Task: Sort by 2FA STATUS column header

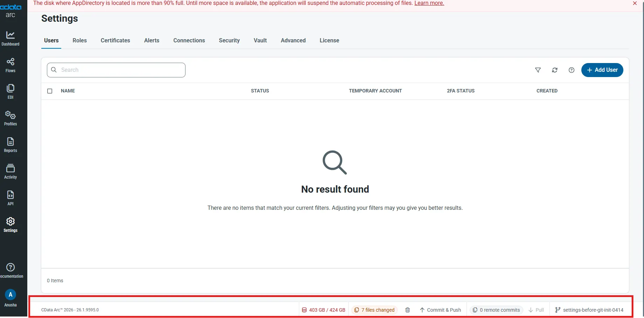Action: (x=461, y=91)
